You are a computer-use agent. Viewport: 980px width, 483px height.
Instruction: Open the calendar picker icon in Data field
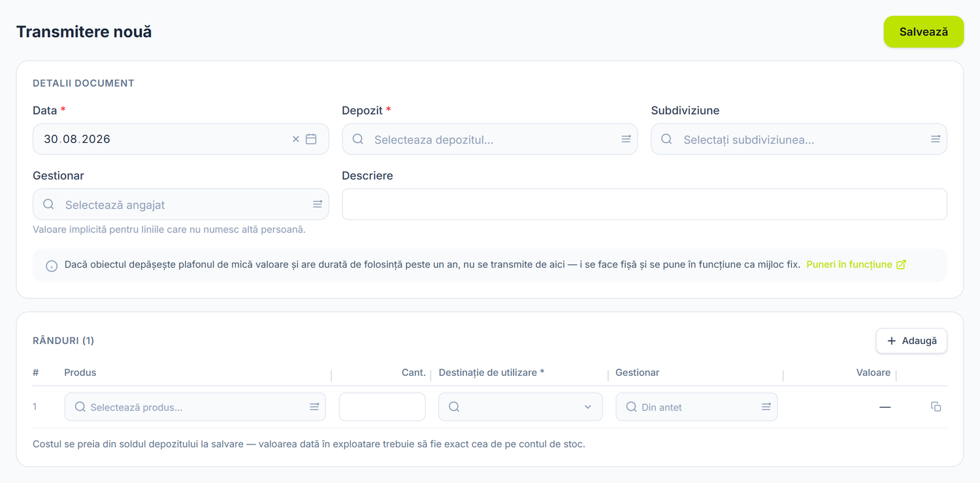tap(311, 139)
